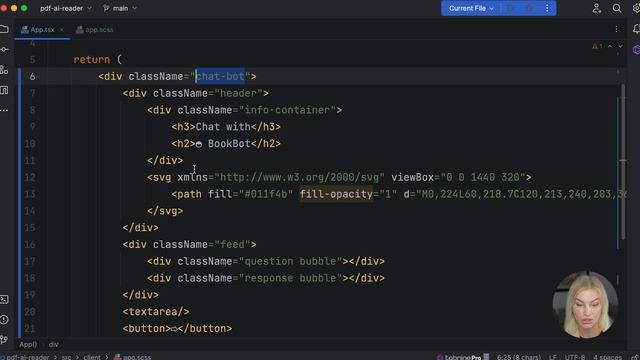This screenshot has height=360, width=640.
Task: Click line number 6 in the gutter
Action: (x=32, y=76)
